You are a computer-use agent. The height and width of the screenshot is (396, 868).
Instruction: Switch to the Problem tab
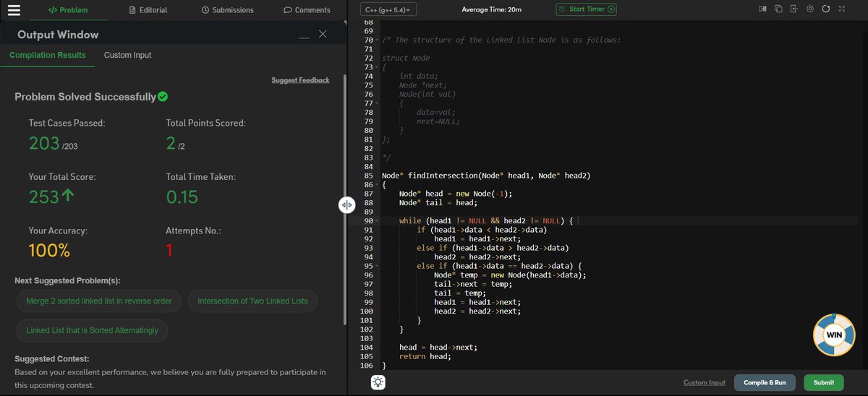tap(67, 10)
